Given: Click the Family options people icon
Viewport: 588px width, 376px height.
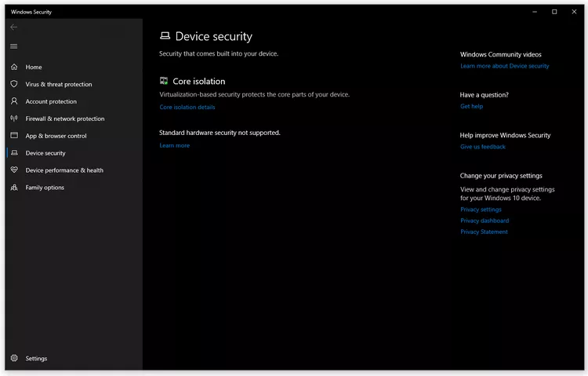Looking at the screenshot, I should point(14,187).
